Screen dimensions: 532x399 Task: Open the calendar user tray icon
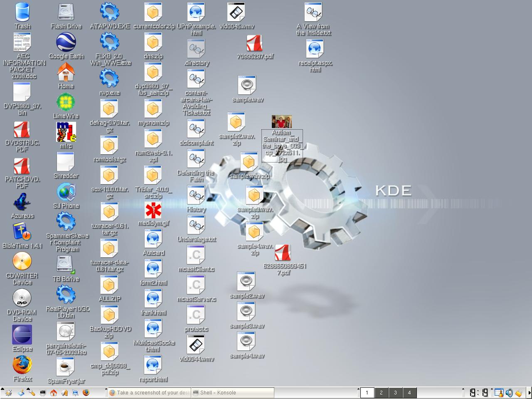tap(499, 392)
